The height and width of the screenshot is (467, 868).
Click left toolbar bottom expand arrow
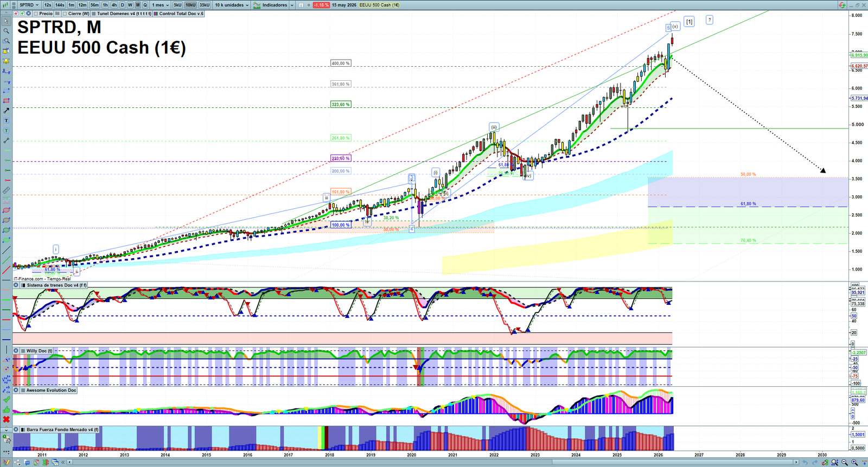[x=6, y=430]
